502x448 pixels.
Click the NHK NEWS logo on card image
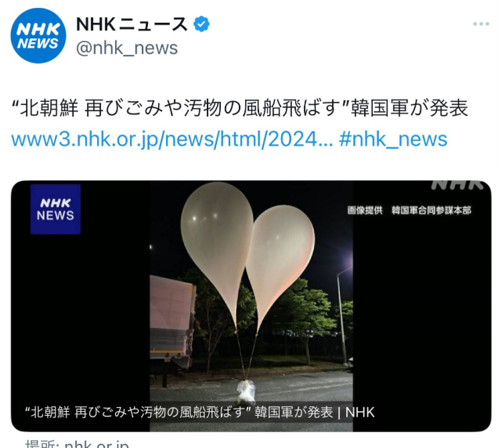point(56,209)
